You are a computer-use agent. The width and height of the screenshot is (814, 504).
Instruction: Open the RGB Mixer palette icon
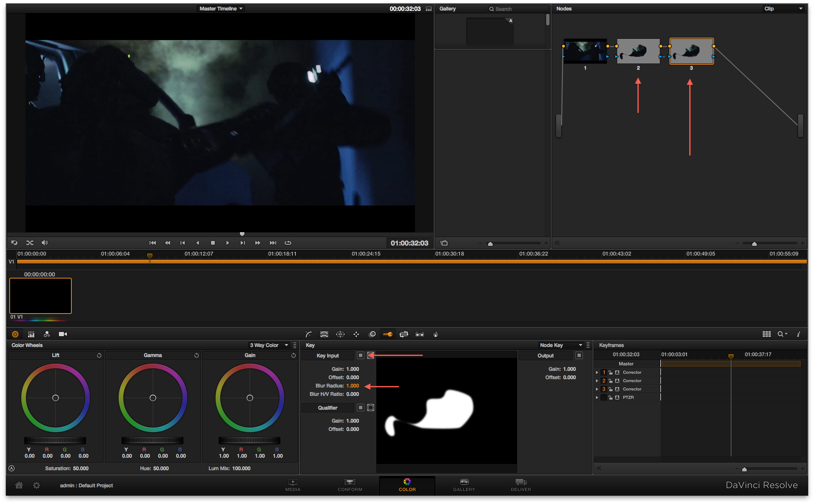[x=47, y=334]
